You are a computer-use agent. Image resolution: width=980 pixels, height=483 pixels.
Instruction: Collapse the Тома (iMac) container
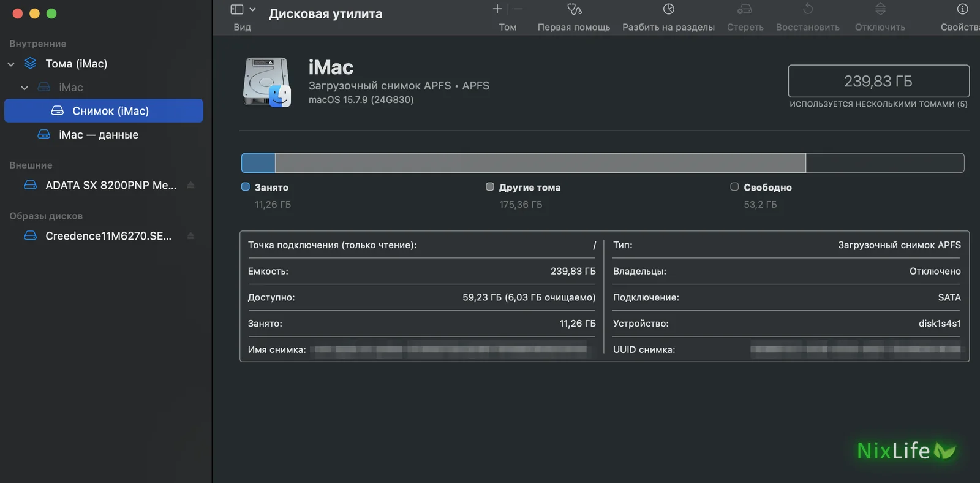11,64
